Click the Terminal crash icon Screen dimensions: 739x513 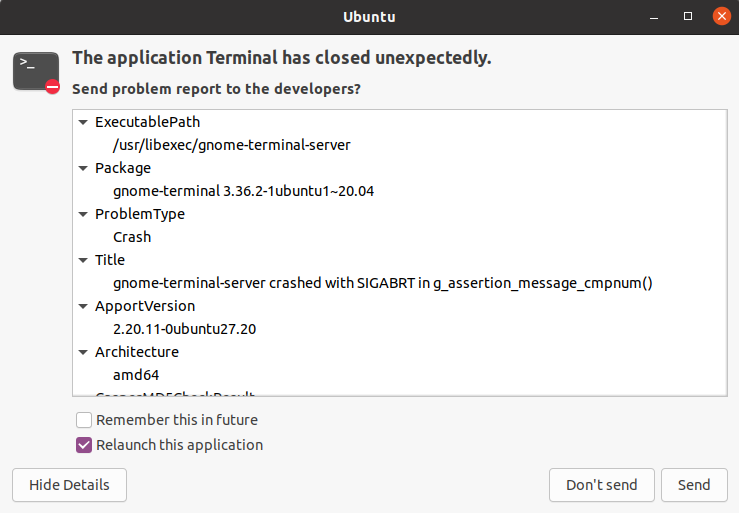pyautogui.click(x=37, y=72)
